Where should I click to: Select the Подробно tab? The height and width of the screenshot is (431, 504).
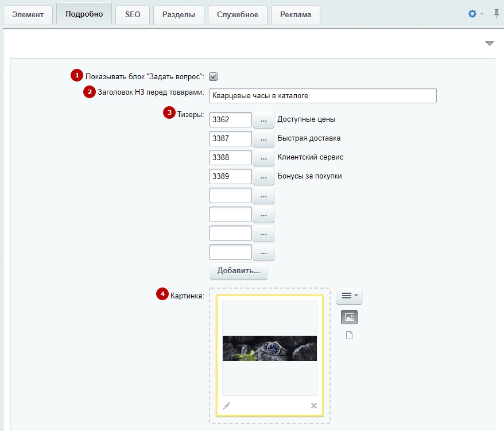(x=84, y=14)
